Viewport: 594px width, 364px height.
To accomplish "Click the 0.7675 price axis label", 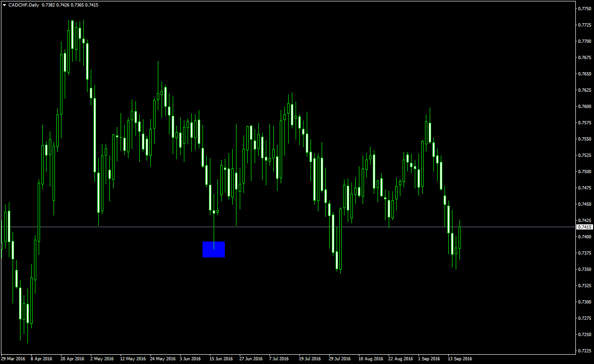I will coord(585,58).
